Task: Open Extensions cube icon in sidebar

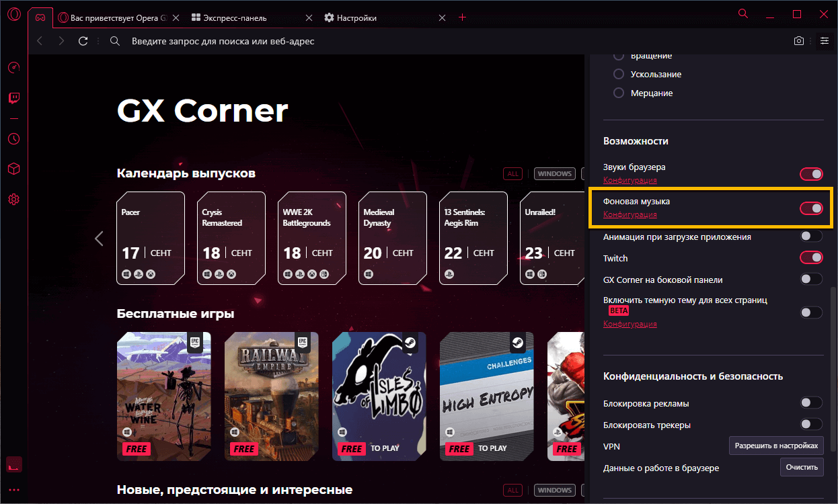Action: 13,169
